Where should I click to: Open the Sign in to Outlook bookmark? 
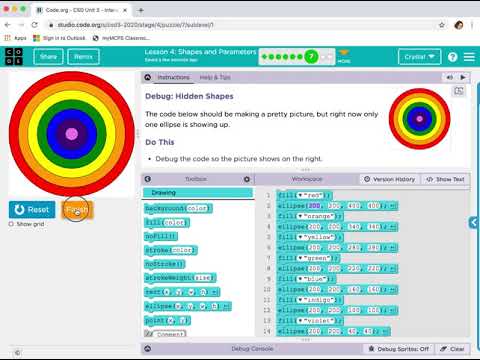[x=59, y=38]
